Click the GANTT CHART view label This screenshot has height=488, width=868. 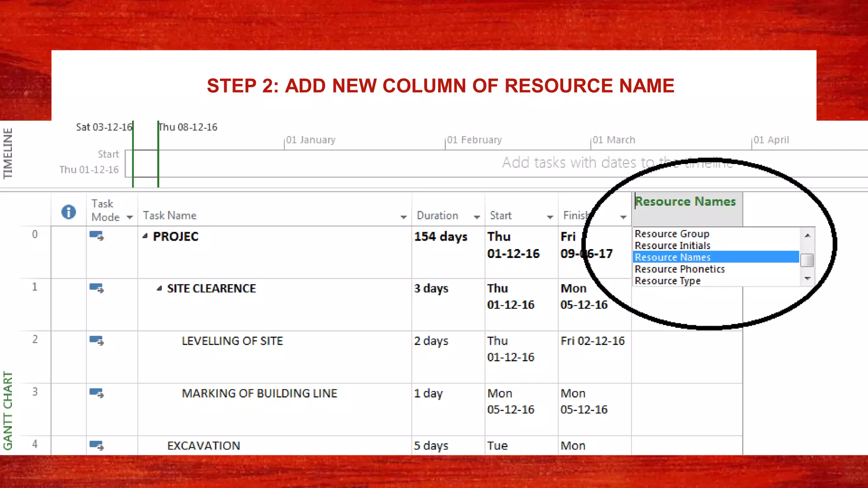8,410
